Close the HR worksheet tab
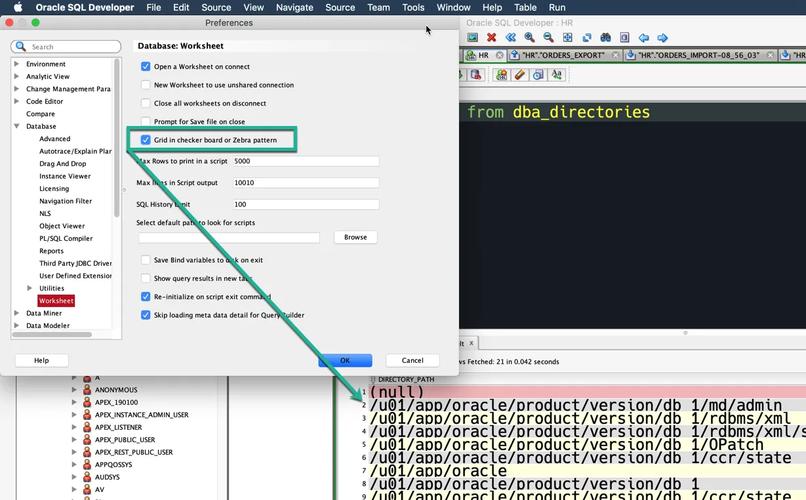Screen dimensions: 806x500 pyautogui.click(x=499, y=55)
